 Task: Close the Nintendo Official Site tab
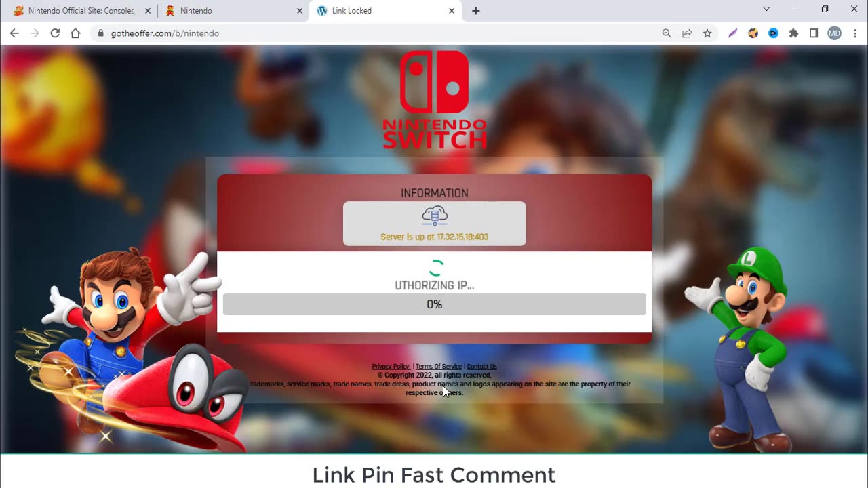(148, 11)
